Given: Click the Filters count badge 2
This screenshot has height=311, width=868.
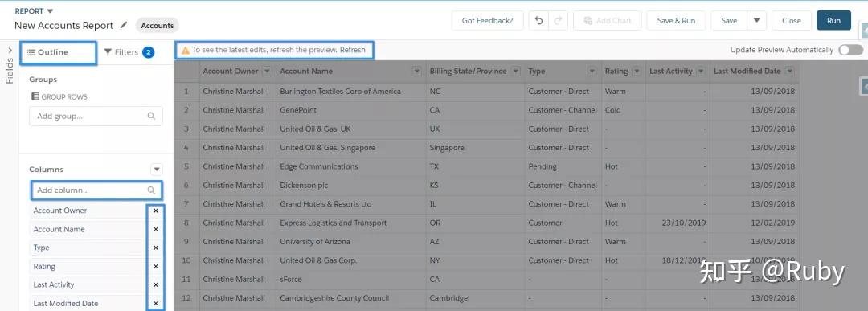Looking at the screenshot, I should [x=149, y=52].
